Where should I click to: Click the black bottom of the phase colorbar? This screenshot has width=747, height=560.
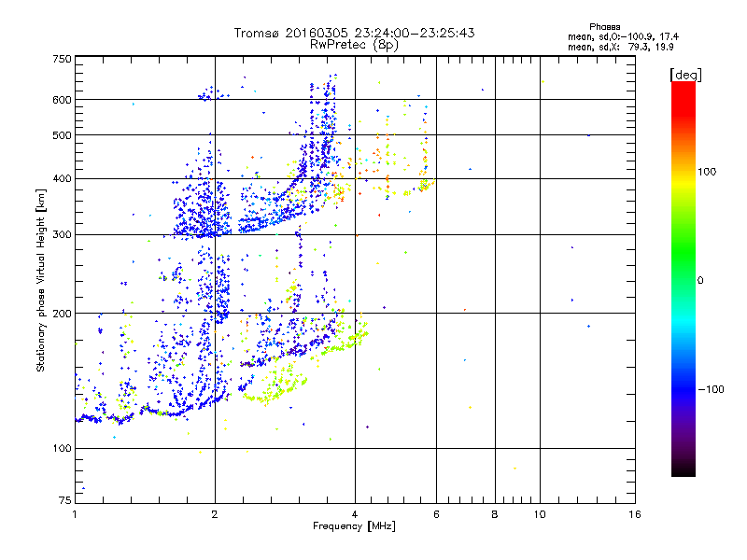[x=684, y=469]
